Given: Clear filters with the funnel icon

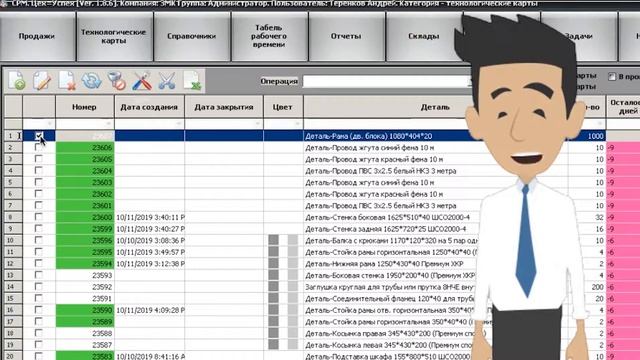Looking at the screenshot, I should point(117,80).
